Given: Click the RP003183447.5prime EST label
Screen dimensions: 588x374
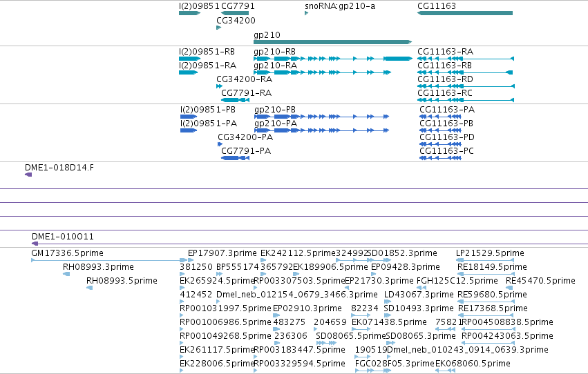Looking at the screenshot, I should point(299,350).
